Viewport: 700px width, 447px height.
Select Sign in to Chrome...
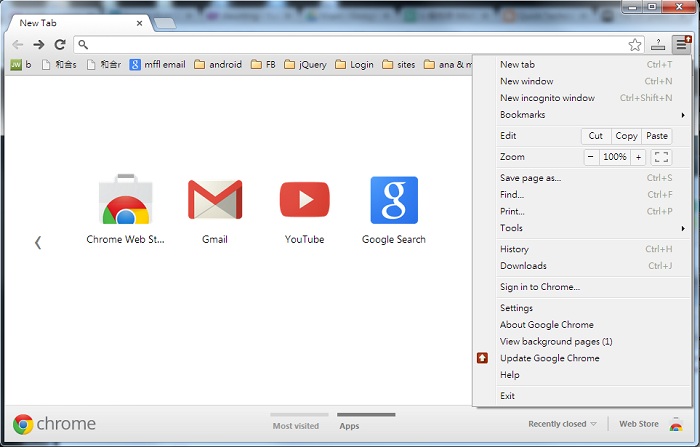click(593, 287)
